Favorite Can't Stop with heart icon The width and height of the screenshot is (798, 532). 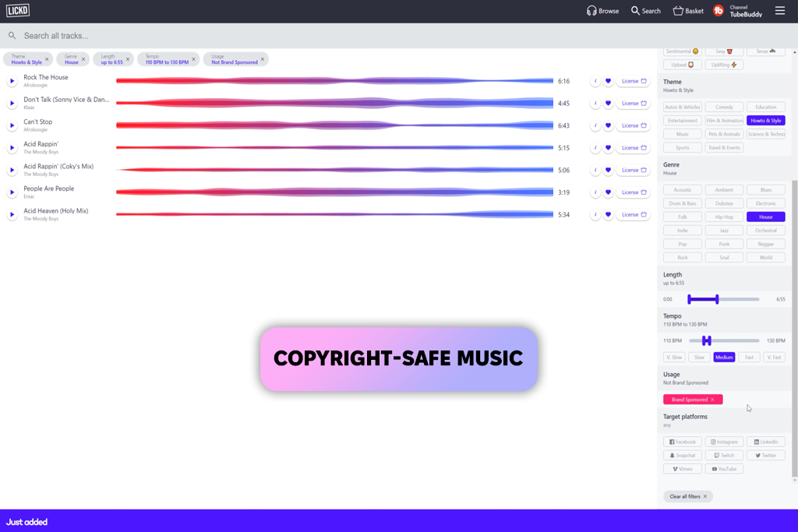608,125
